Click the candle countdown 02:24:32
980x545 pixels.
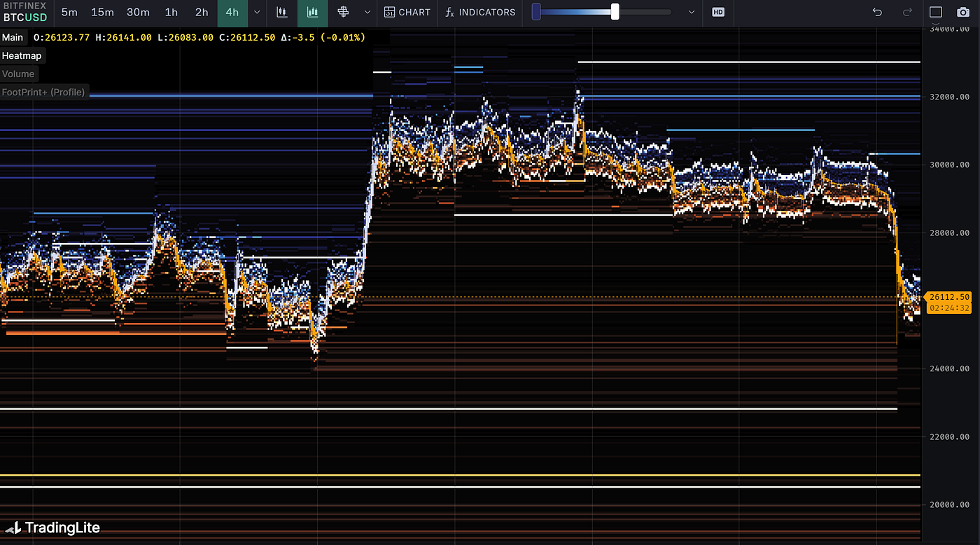click(x=949, y=308)
